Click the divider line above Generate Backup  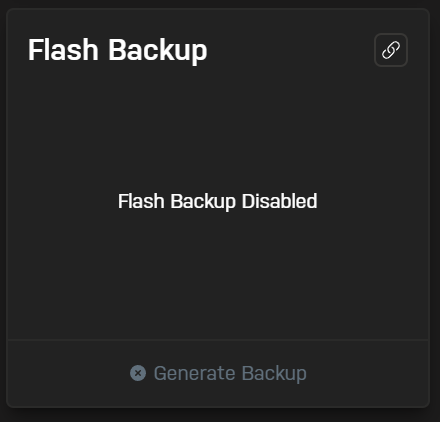point(218,340)
